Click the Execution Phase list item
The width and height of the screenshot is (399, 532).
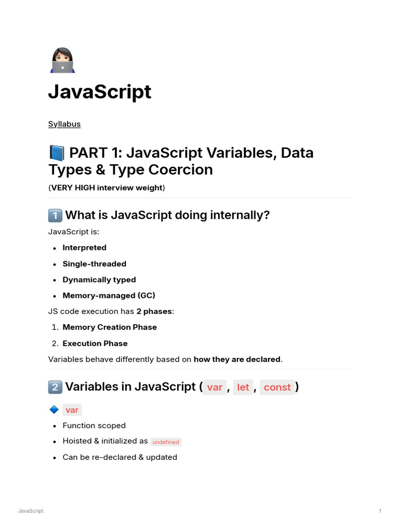(x=95, y=343)
